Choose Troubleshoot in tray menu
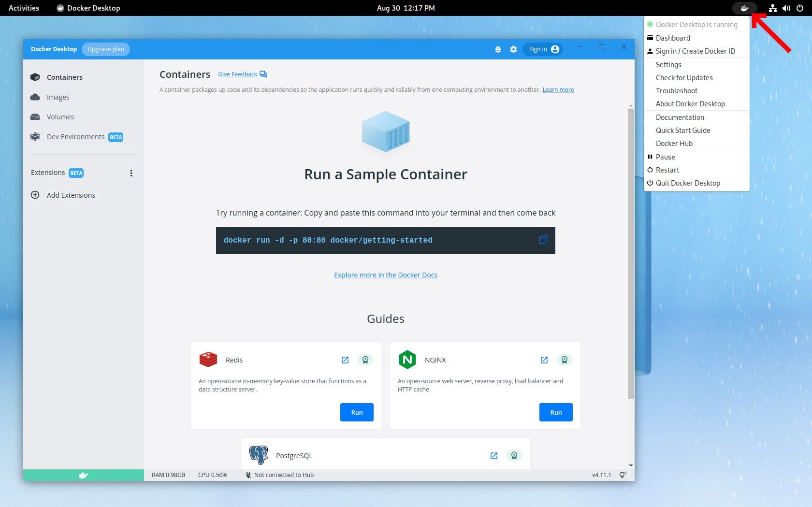This screenshot has width=812, height=507. [x=696, y=91]
